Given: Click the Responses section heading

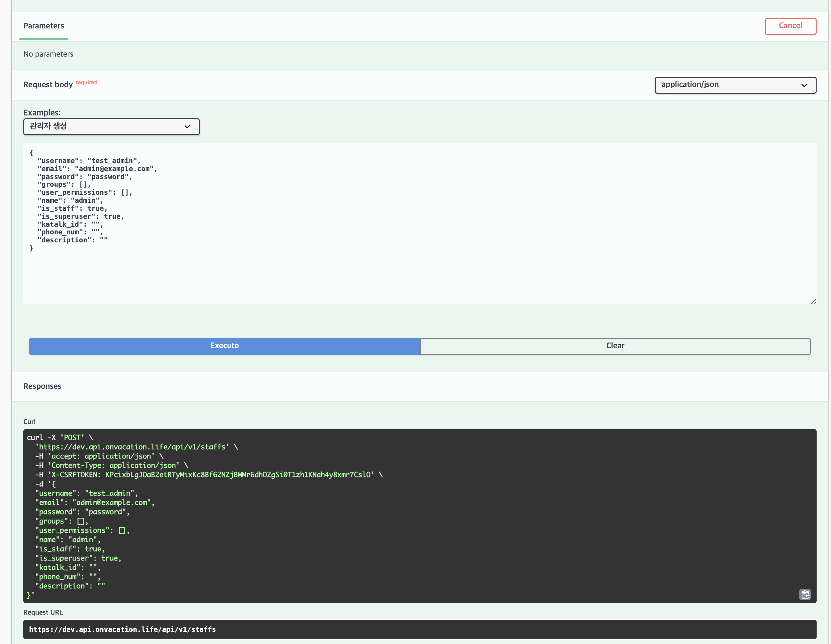Looking at the screenshot, I should point(42,386).
